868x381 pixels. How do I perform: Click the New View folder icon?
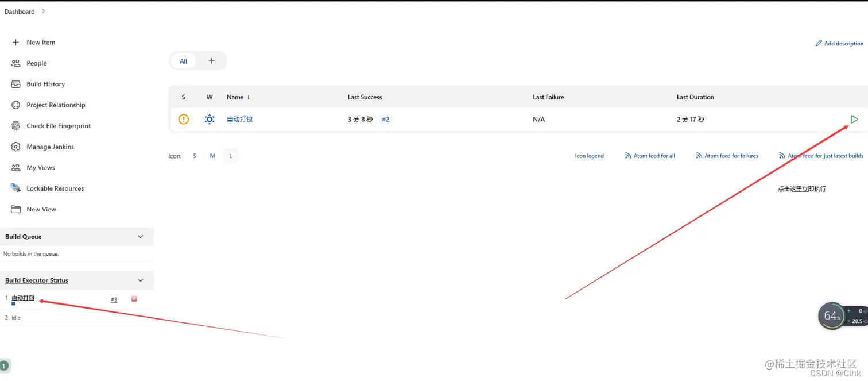[x=15, y=209]
